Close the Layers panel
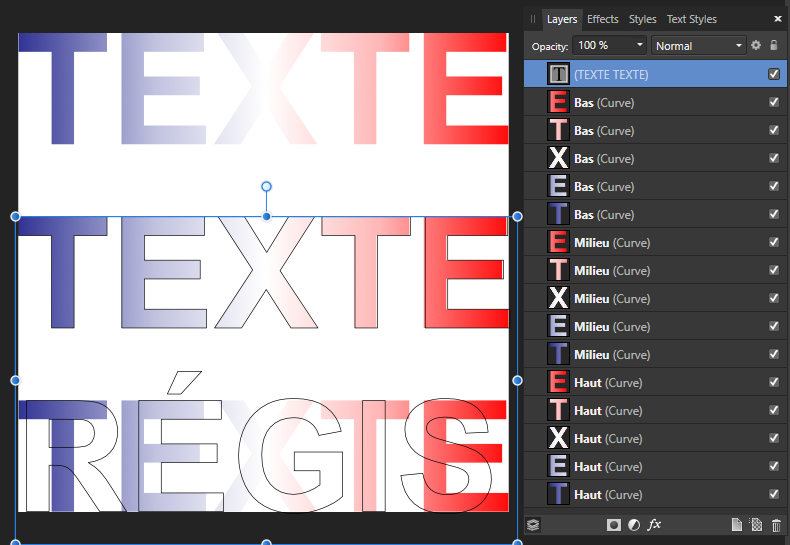Viewport: 790px width, 545px height. pyautogui.click(x=778, y=19)
